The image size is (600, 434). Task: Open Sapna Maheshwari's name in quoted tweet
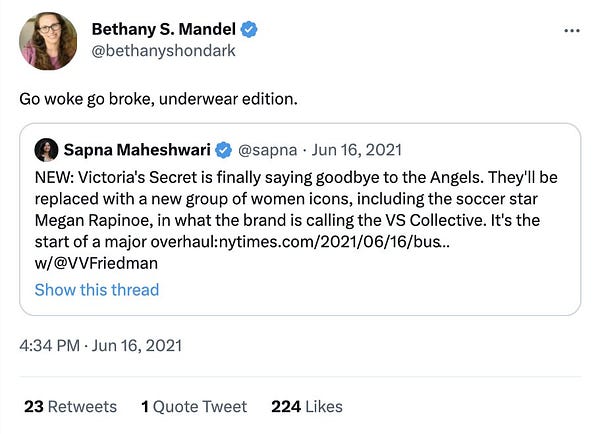[135, 150]
